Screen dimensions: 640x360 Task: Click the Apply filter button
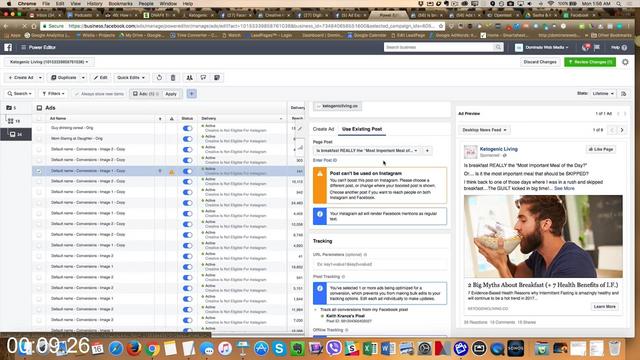(x=171, y=94)
